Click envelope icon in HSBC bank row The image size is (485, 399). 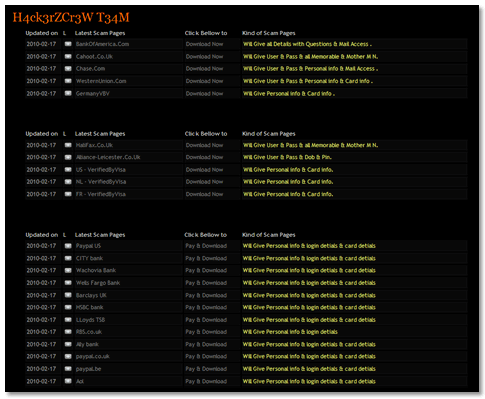pyautogui.click(x=68, y=307)
